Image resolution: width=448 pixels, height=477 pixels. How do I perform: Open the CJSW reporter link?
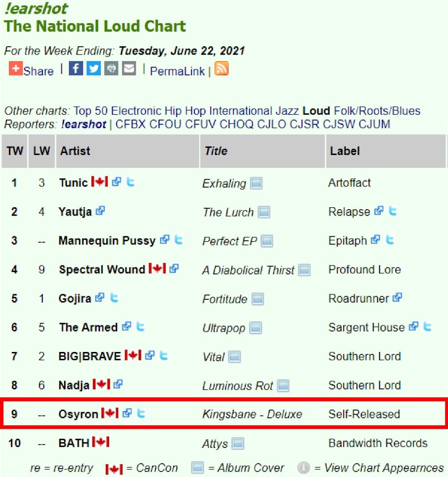(339, 124)
